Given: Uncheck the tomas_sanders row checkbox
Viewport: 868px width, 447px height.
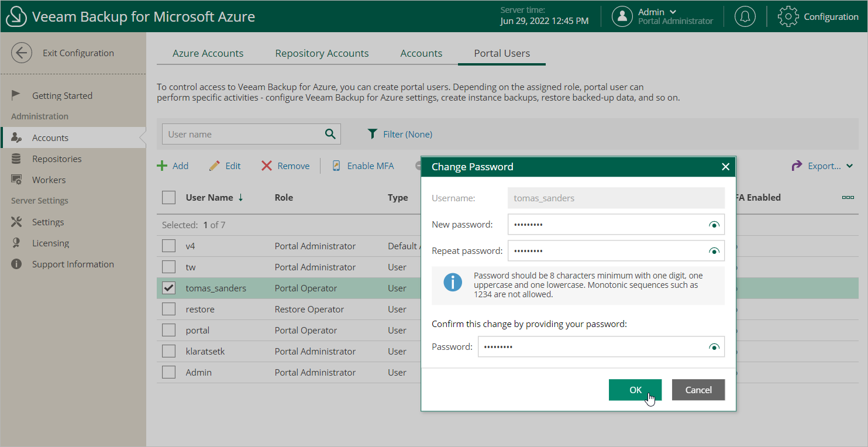Looking at the screenshot, I should point(169,288).
